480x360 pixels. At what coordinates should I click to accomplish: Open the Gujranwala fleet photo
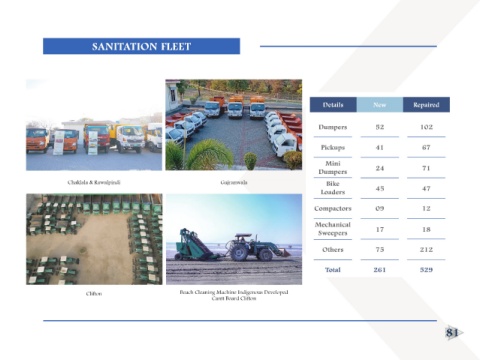point(234,125)
